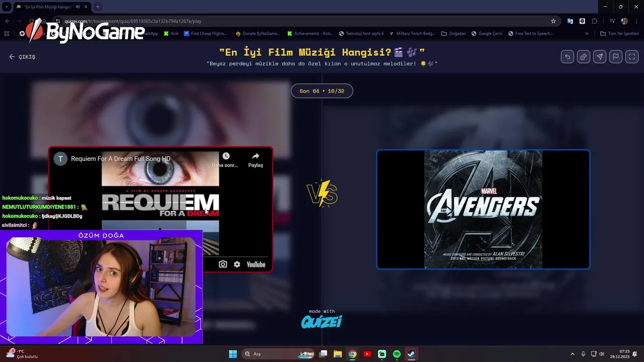644x362 pixels.
Task: Open Donate ByNoGame bookmark
Action: pyautogui.click(x=258, y=34)
